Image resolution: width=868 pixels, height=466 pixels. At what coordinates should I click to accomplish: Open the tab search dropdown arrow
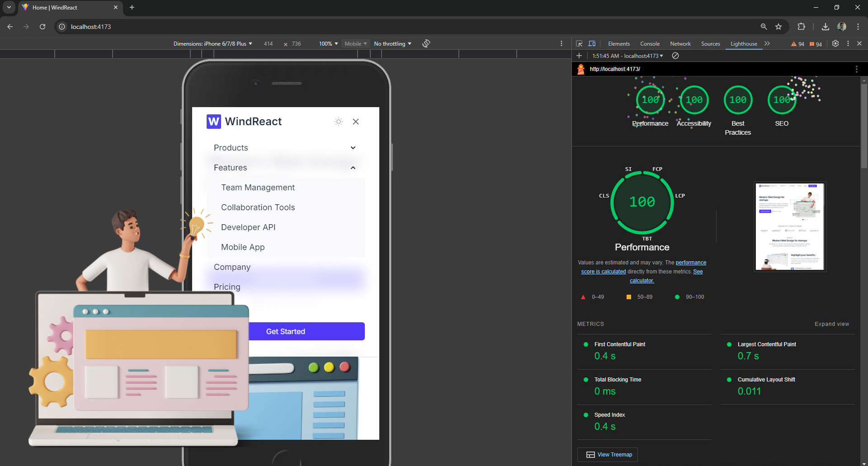click(9, 7)
